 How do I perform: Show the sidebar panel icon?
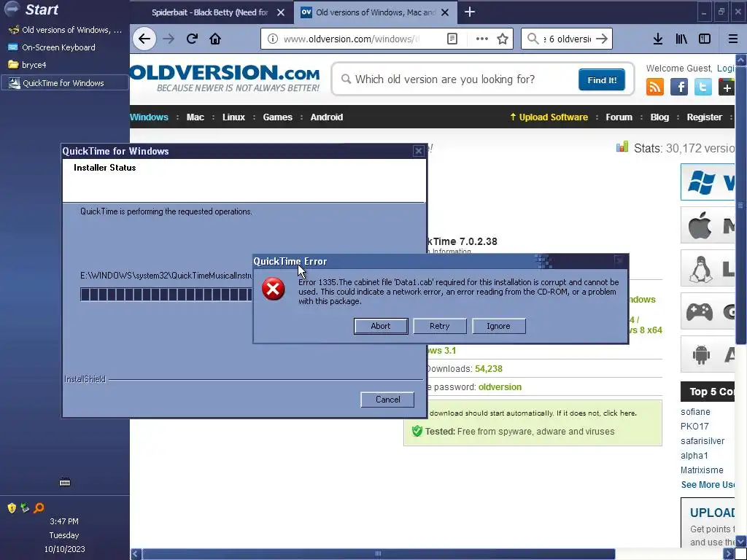pyautogui.click(x=705, y=39)
